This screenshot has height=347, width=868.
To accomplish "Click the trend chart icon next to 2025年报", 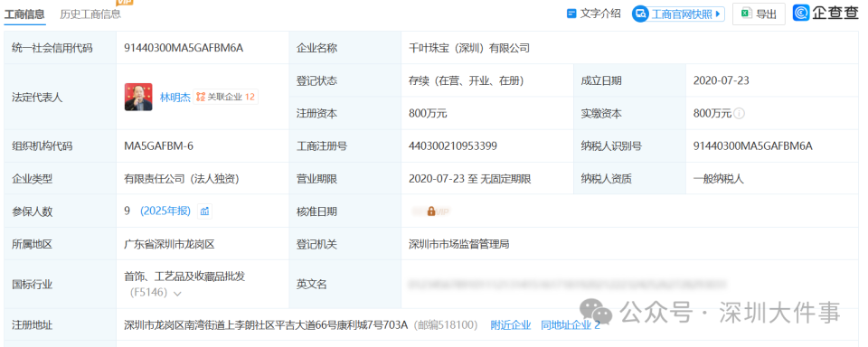I will click(205, 211).
